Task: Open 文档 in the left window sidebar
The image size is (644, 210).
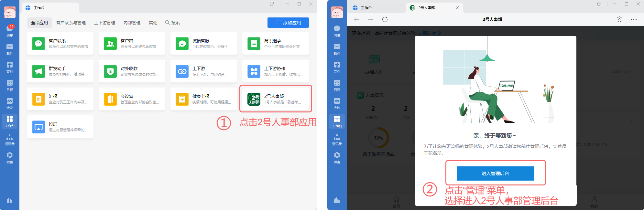Action: click(x=10, y=67)
